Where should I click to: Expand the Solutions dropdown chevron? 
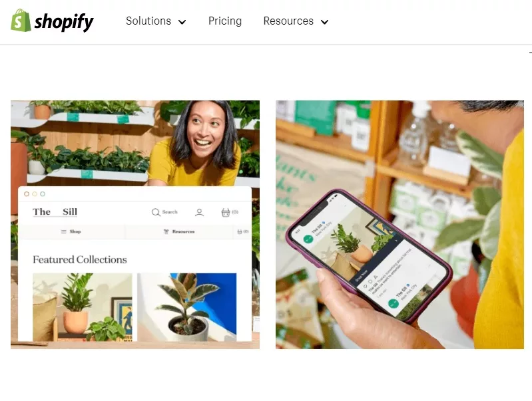pyautogui.click(x=182, y=22)
